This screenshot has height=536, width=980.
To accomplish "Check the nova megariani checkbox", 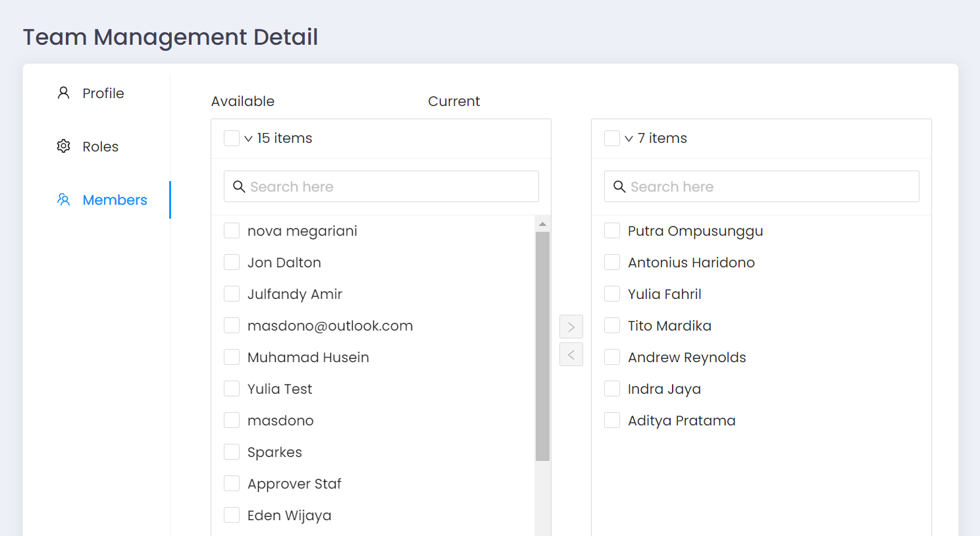I will pos(232,230).
